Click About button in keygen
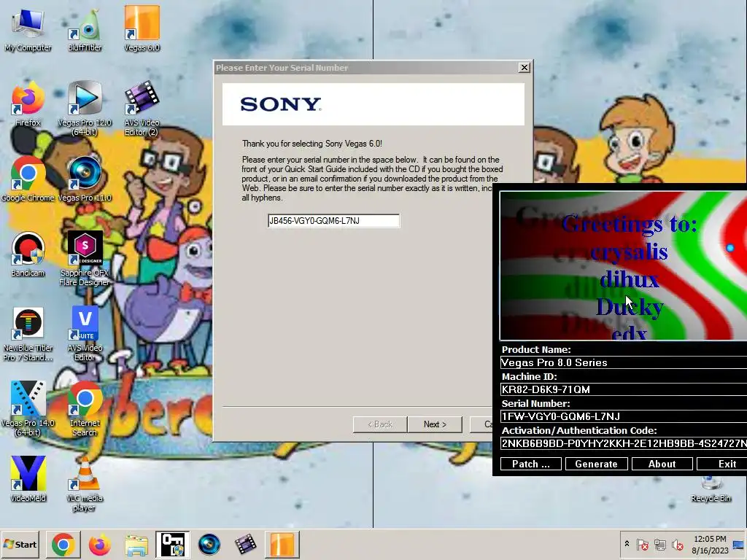Image resolution: width=747 pixels, height=560 pixels. click(x=662, y=464)
